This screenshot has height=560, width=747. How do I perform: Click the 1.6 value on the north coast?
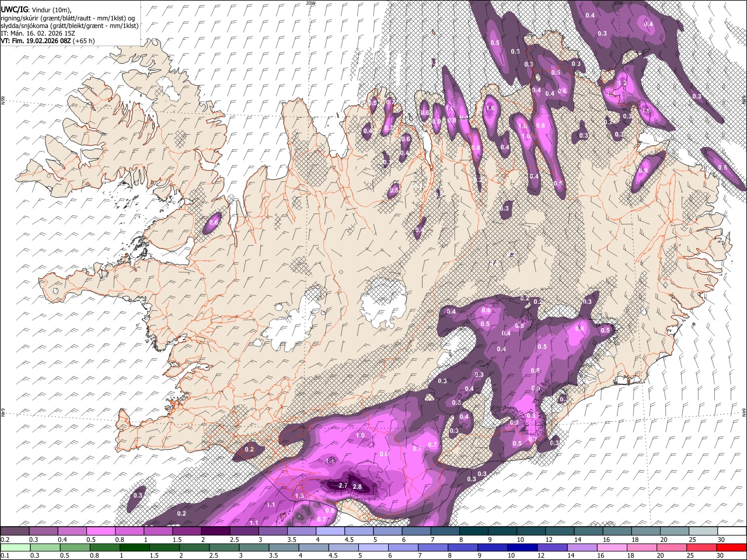tap(490, 108)
